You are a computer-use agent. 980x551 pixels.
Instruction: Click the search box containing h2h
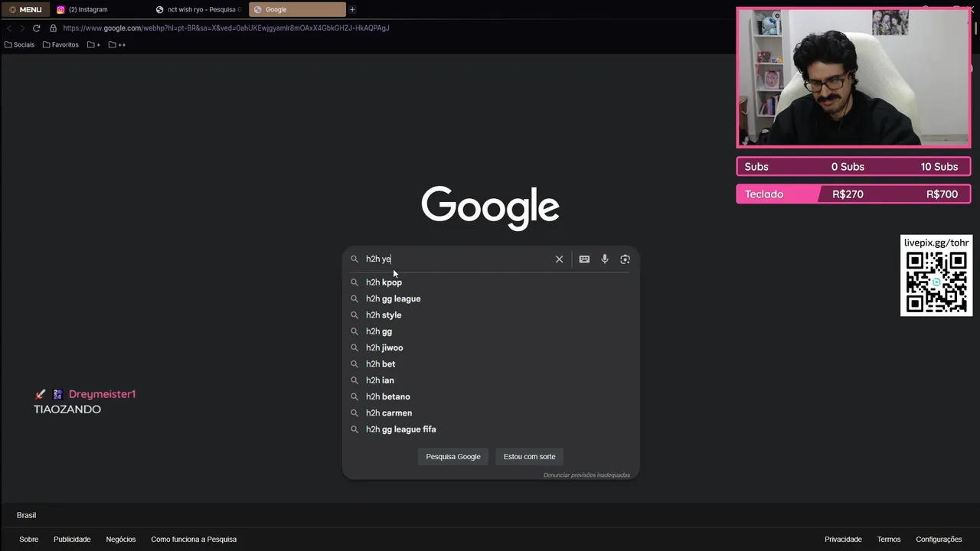pyautogui.click(x=458, y=259)
